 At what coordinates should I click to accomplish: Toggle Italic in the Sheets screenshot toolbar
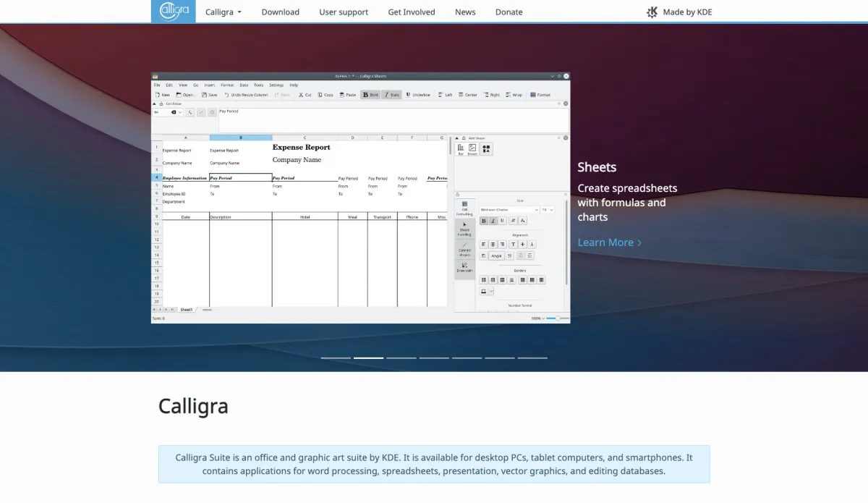coord(391,95)
